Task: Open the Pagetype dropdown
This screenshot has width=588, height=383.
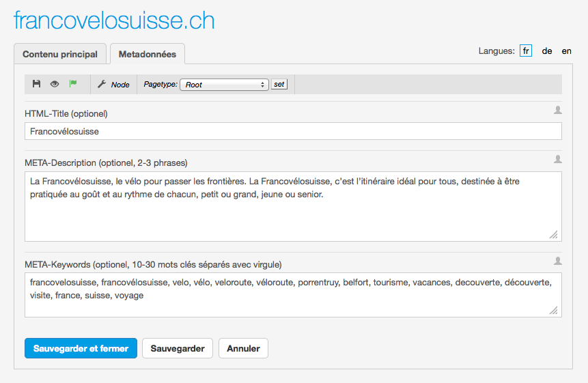Action: tap(223, 85)
